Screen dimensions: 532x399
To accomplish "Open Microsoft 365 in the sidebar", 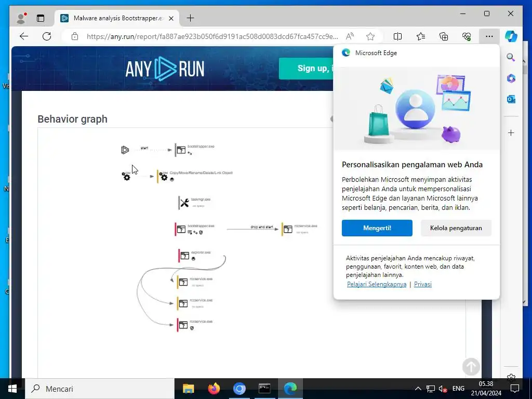I will [511, 78].
